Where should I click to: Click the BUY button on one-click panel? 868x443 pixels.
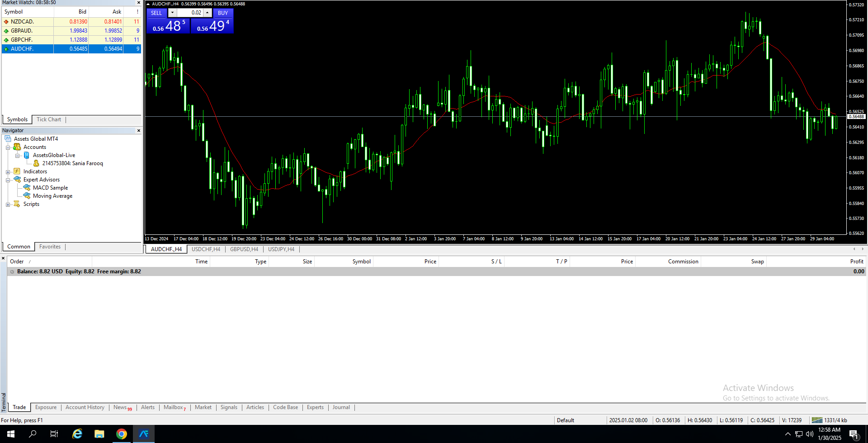click(223, 13)
